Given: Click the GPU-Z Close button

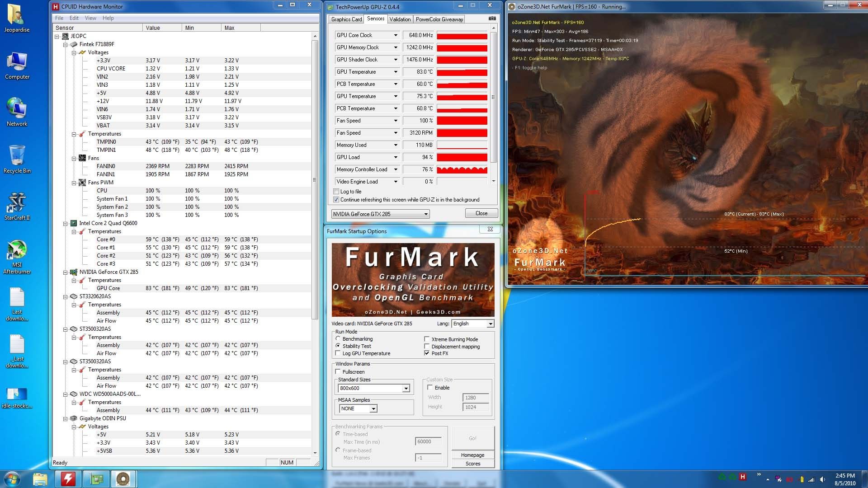Looking at the screenshot, I should point(481,213).
